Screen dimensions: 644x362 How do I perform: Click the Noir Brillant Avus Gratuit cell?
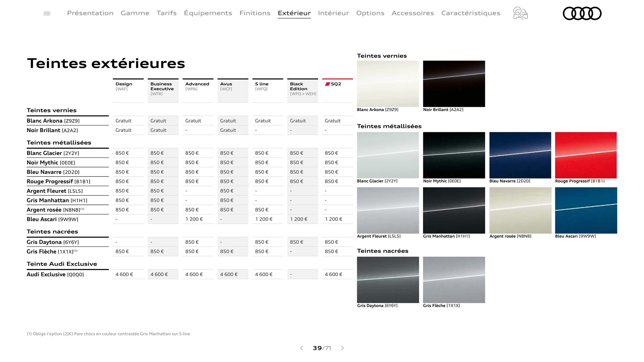228,130
